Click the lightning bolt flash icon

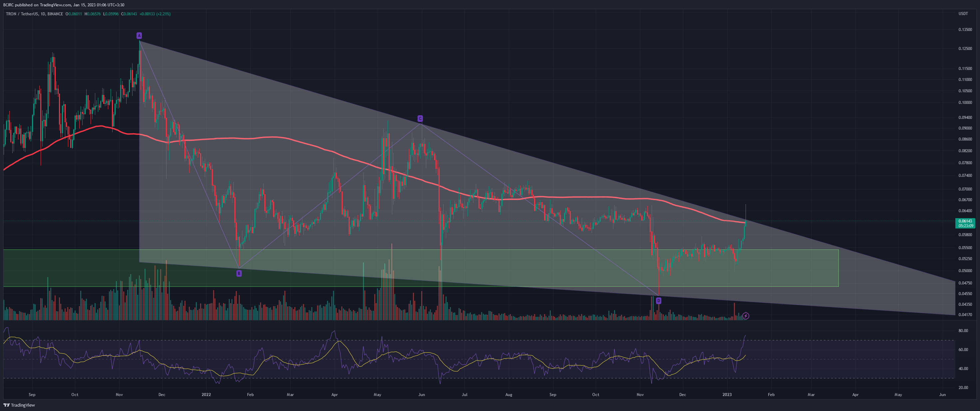coord(746,316)
